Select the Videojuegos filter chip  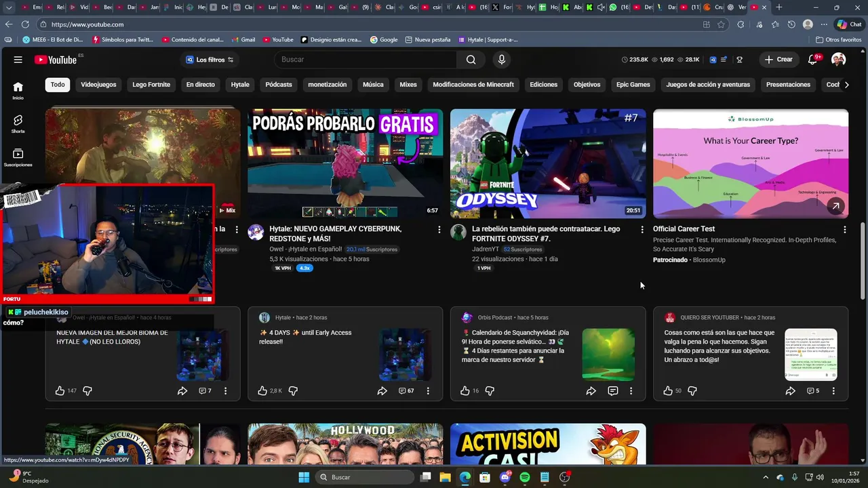click(98, 85)
